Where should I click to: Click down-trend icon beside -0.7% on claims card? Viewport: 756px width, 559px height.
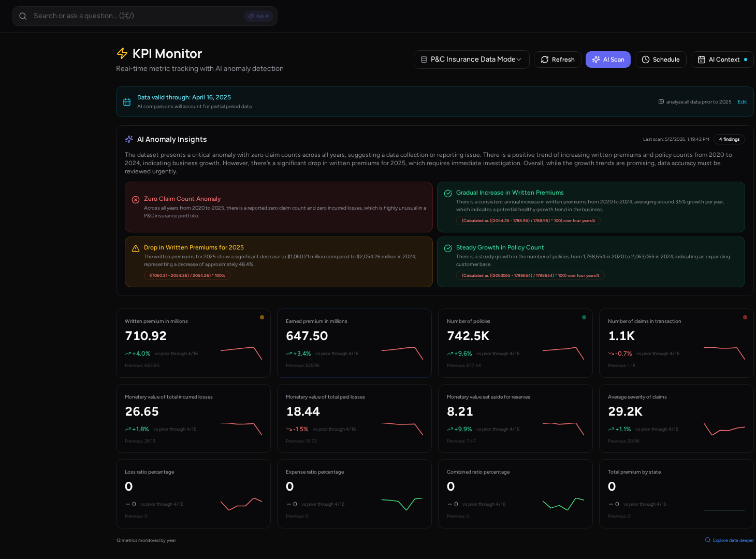pyautogui.click(x=611, y=354)
